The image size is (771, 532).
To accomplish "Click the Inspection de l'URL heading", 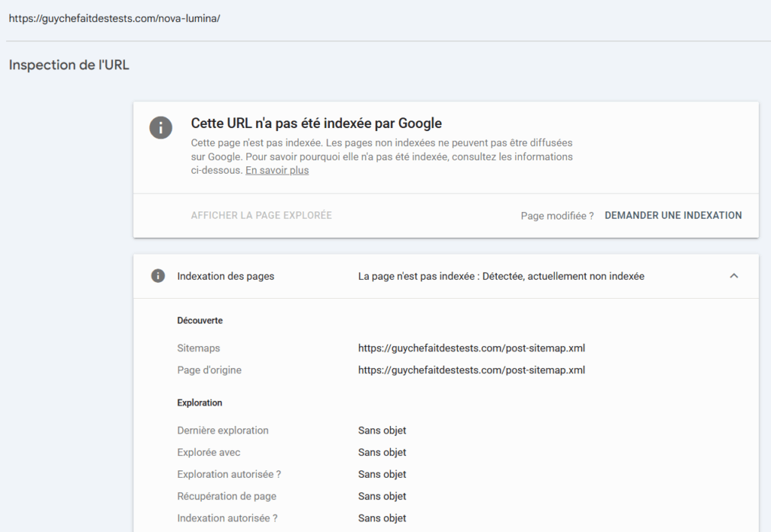I will pos(69,65).
